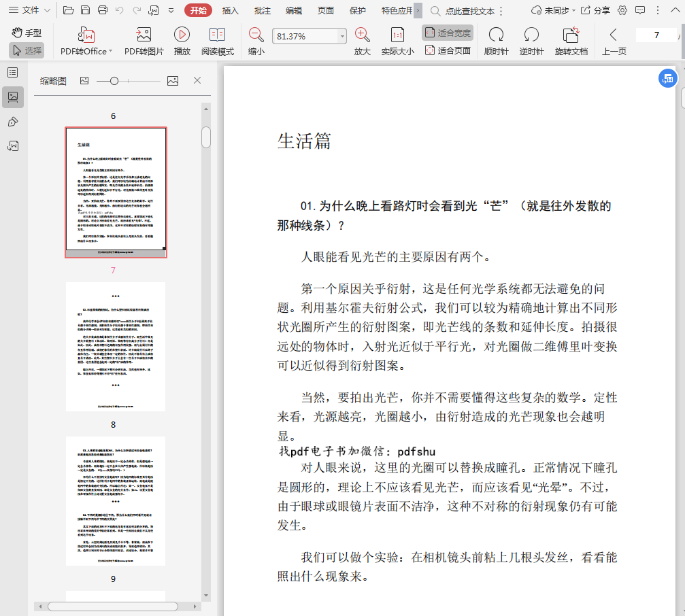
Task: Open the thumbnail panel icon in sidebar
Action: point(13,97)
